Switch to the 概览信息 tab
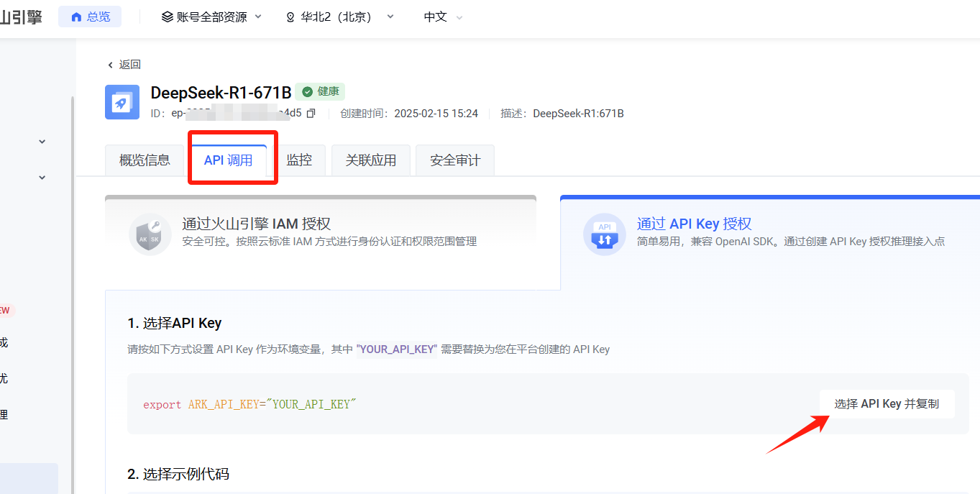This screenshot has width=980, height=494. pos(145,160)
